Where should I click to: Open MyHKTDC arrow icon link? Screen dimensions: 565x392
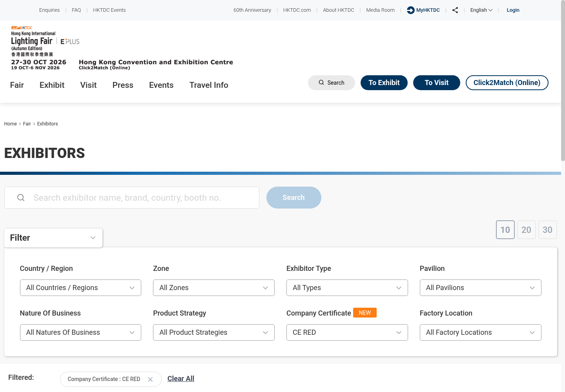[x=410, y=10]
